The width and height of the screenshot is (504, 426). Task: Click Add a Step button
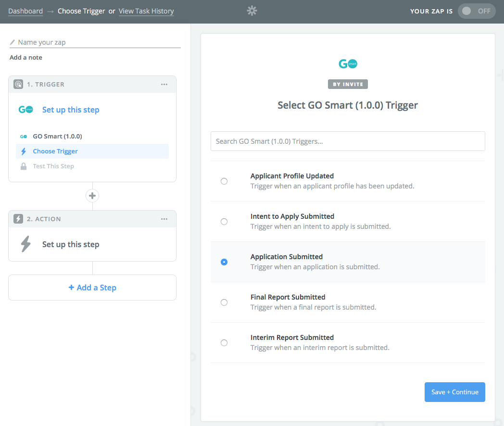tap(92, 288)
